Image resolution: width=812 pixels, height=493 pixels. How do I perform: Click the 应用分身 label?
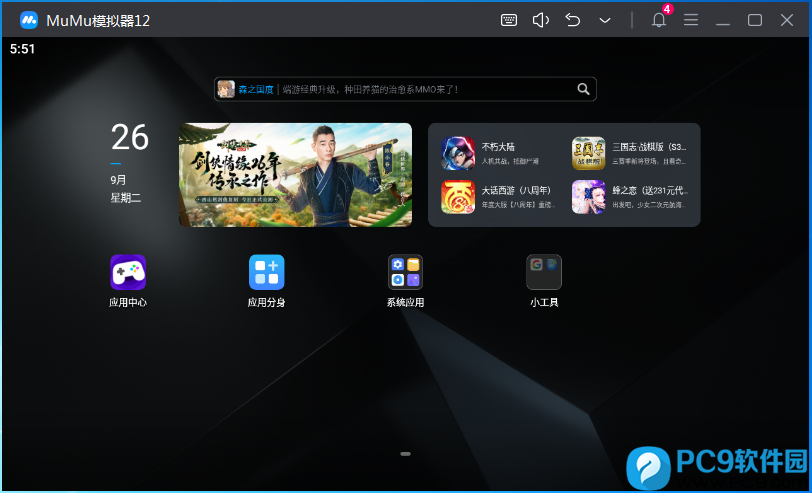point(267,302)
